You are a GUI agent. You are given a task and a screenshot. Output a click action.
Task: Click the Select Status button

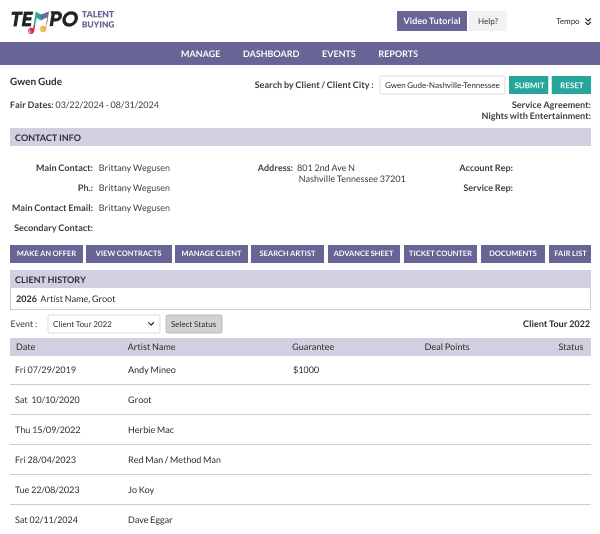[193, 324]
